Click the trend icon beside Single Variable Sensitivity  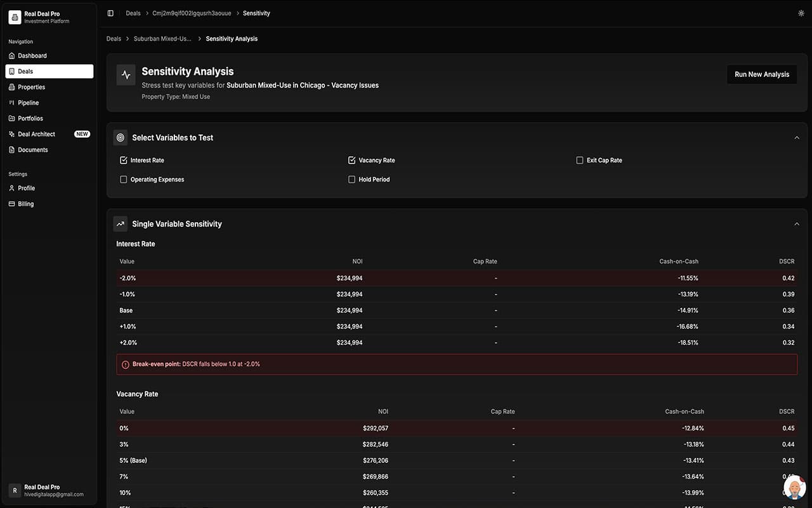pos(121,224)
